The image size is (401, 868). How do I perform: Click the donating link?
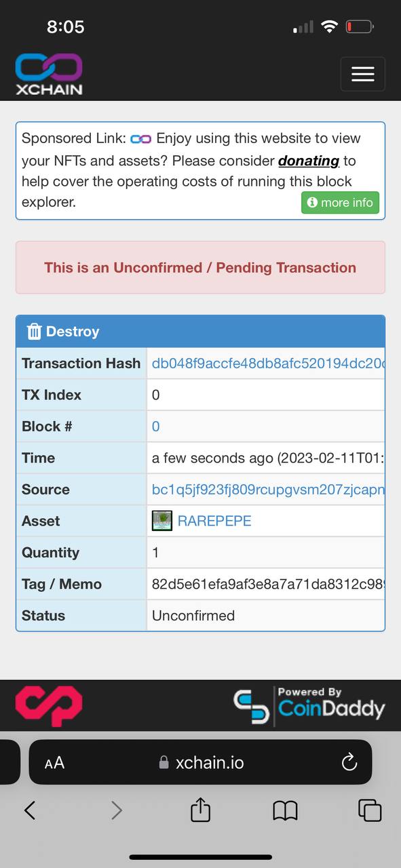click(309, 161)
